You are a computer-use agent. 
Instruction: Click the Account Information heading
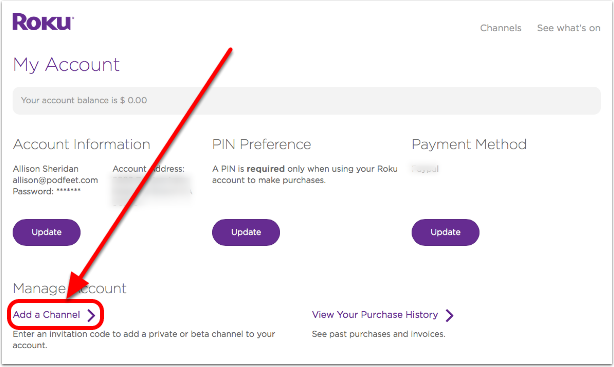[81, 145]
